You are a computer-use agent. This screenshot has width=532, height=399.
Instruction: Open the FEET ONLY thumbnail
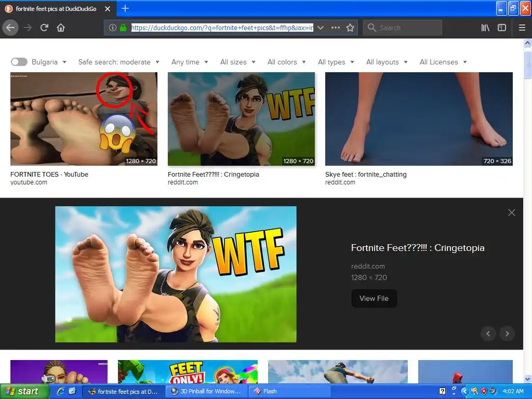[x=188, y=371]
